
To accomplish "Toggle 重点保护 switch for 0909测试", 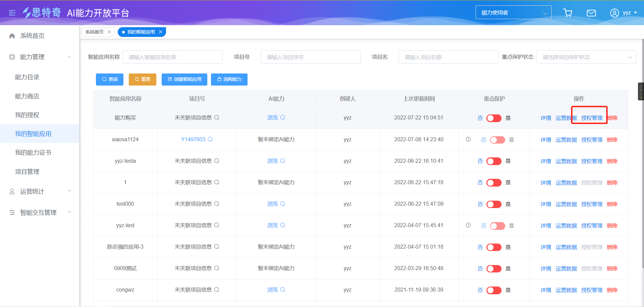I will pyautogui.click(x=494, y=269).
